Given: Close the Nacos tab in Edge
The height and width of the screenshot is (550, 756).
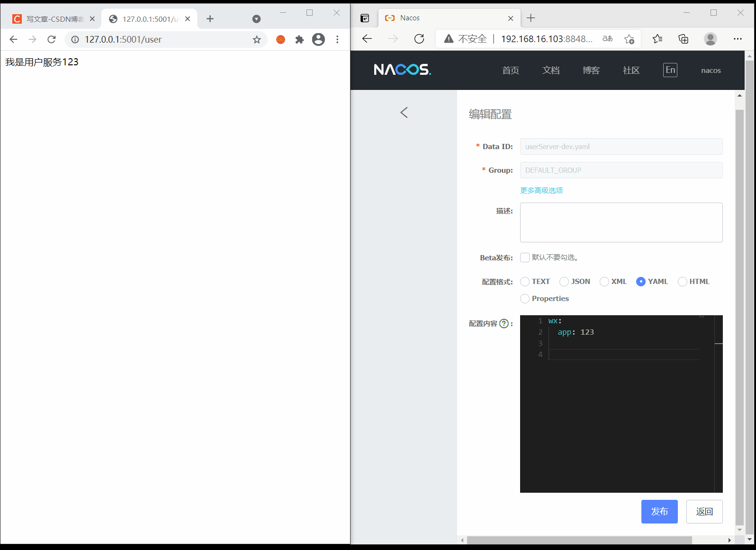Looking at the screenshot, I should [511, 18].
